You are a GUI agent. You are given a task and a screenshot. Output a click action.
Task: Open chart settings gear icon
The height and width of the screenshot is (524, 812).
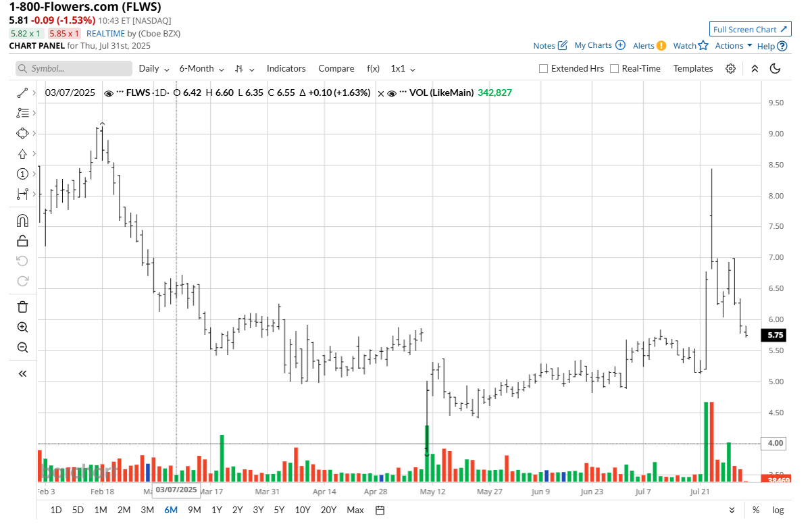(730, 69)
